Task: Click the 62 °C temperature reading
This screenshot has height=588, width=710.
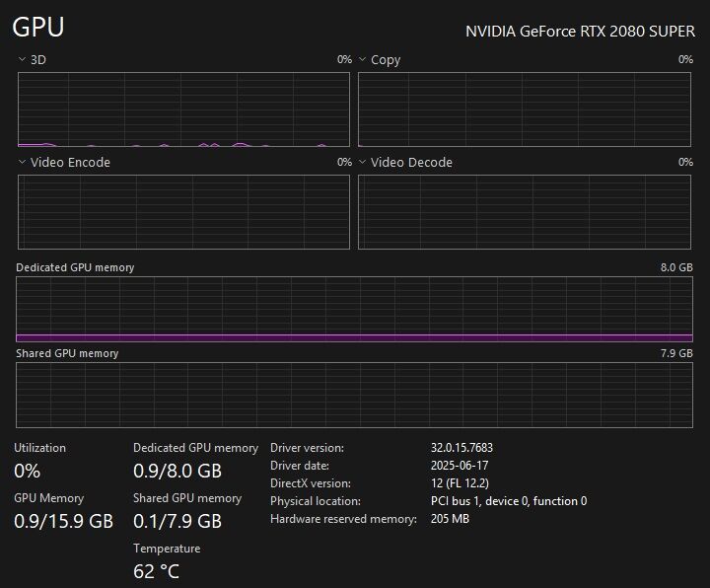Action: point(156,570)
